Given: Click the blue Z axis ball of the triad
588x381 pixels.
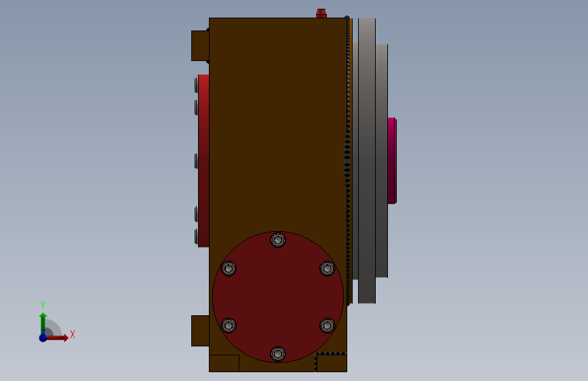Looking at the screenshot, I should tap(43, 338).
